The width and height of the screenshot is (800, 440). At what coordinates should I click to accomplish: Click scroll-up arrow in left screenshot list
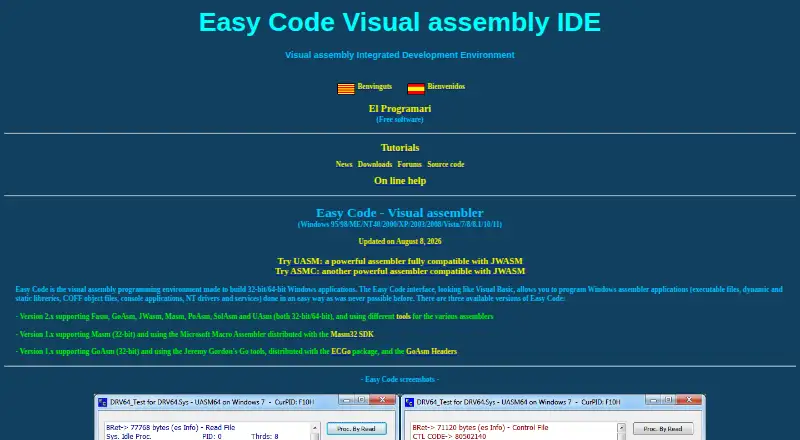(315, 428)
